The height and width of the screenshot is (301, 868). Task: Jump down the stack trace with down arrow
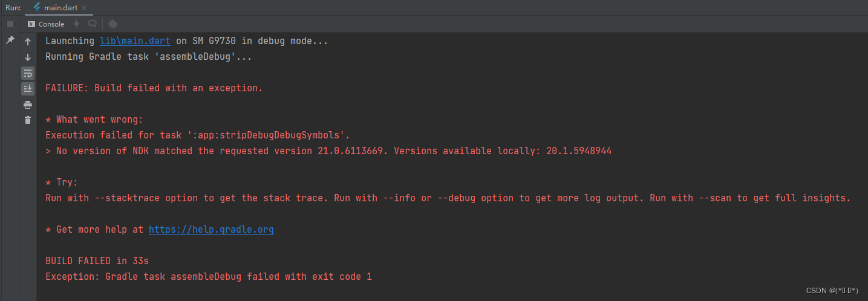point(28,57)
